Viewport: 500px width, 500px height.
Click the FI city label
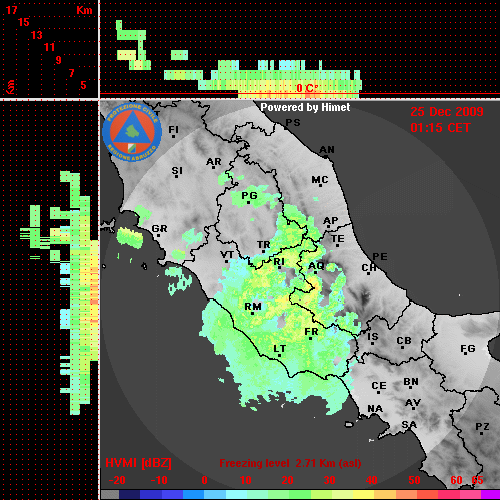point(173,129)
